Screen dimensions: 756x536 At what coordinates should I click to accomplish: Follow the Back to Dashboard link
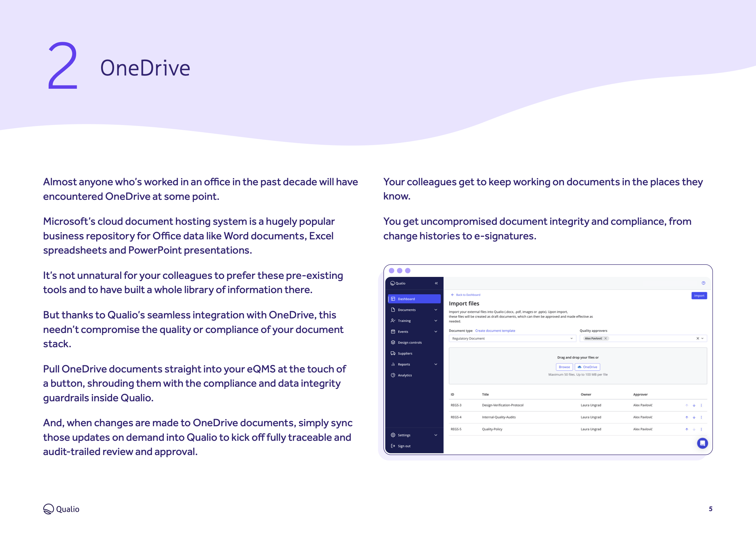pos(465,295)
